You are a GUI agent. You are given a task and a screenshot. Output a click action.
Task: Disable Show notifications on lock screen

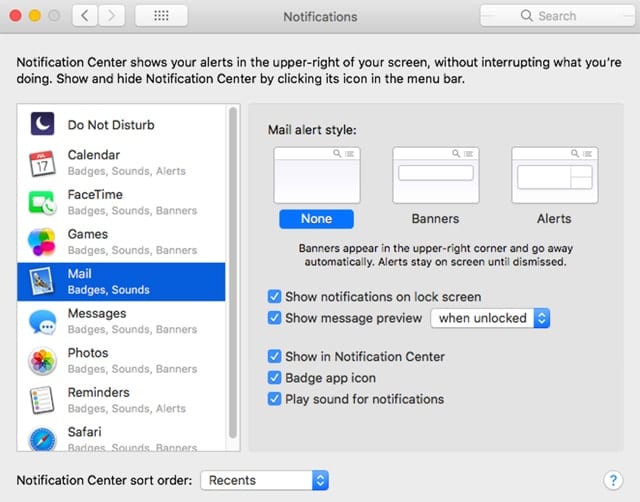pyautogui.click(x=274, y=297)
